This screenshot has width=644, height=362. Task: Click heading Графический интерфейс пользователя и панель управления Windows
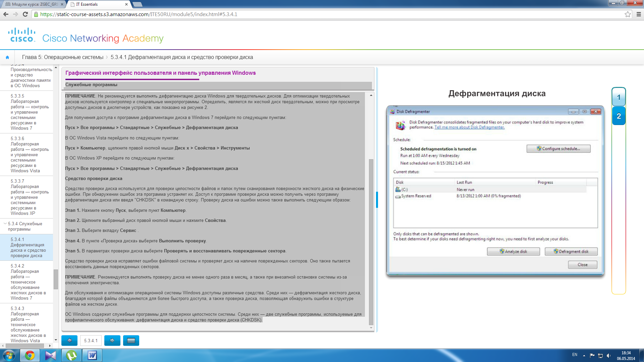[160, 73]
